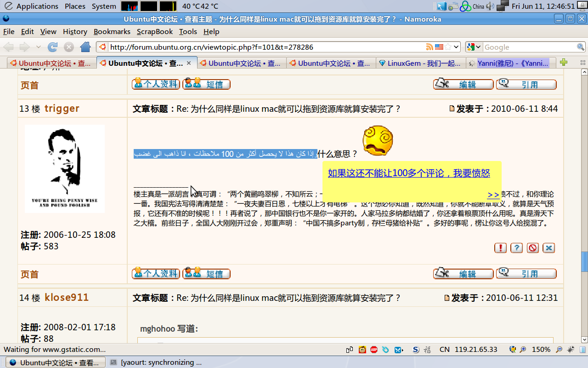The height and width of the screenshot is (368, 588).
Task: Open the back/forward history dropdown arrow
Action: 38,47
